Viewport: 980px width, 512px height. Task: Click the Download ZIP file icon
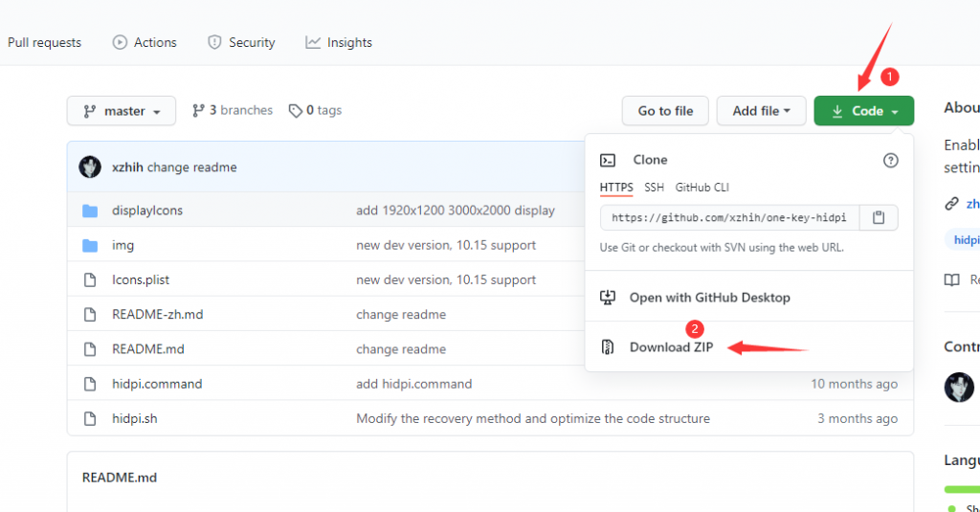(x=608, y=347)
